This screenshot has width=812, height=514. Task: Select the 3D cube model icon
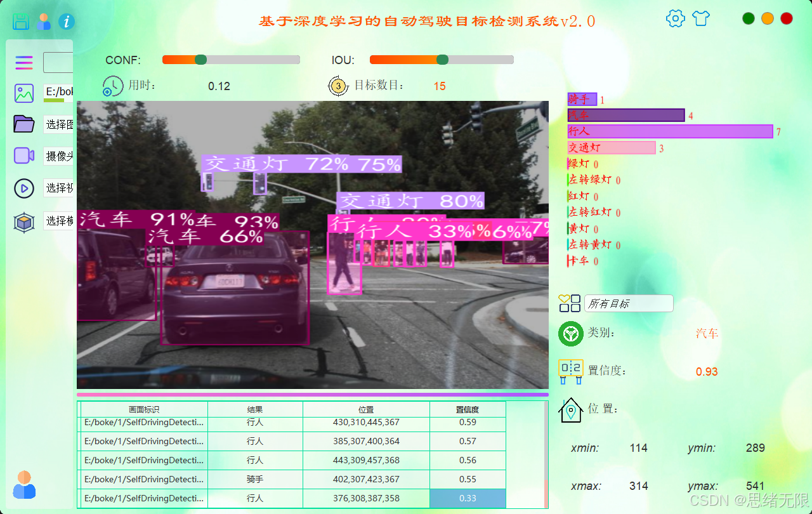tap(23, 221)
